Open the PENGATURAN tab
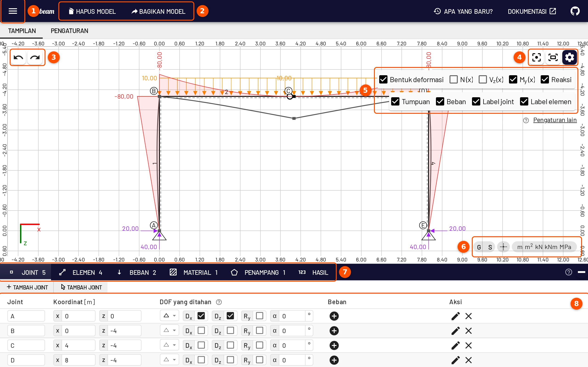The height and width of the screenshot is (367, 588). pos(70,31)
